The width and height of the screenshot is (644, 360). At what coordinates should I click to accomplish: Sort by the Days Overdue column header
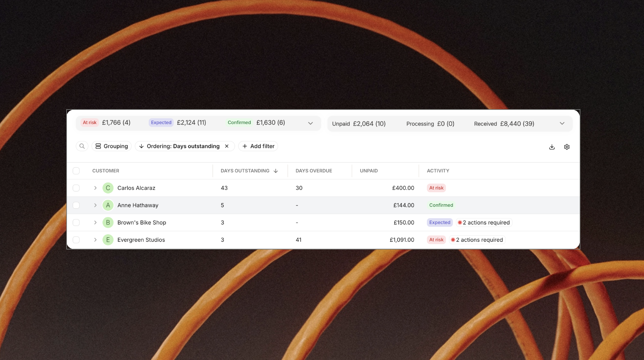(x=313, y=171)
